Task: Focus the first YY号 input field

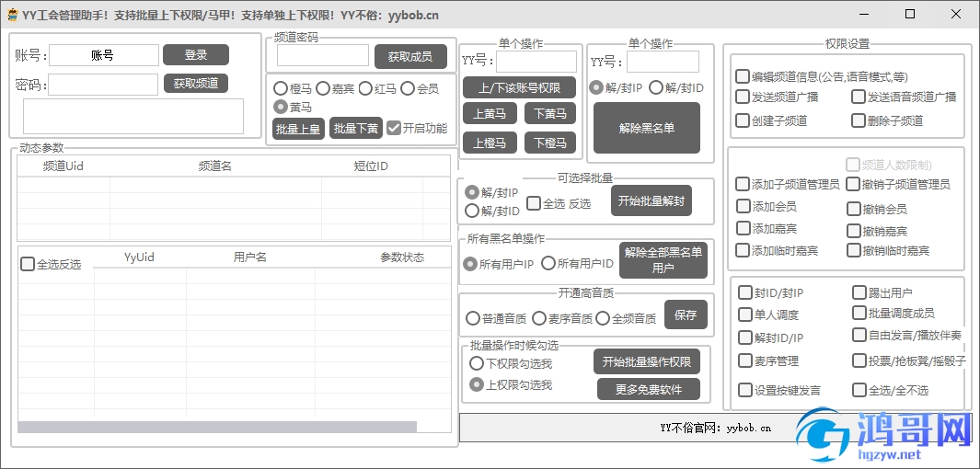Action: click(536, 62)
